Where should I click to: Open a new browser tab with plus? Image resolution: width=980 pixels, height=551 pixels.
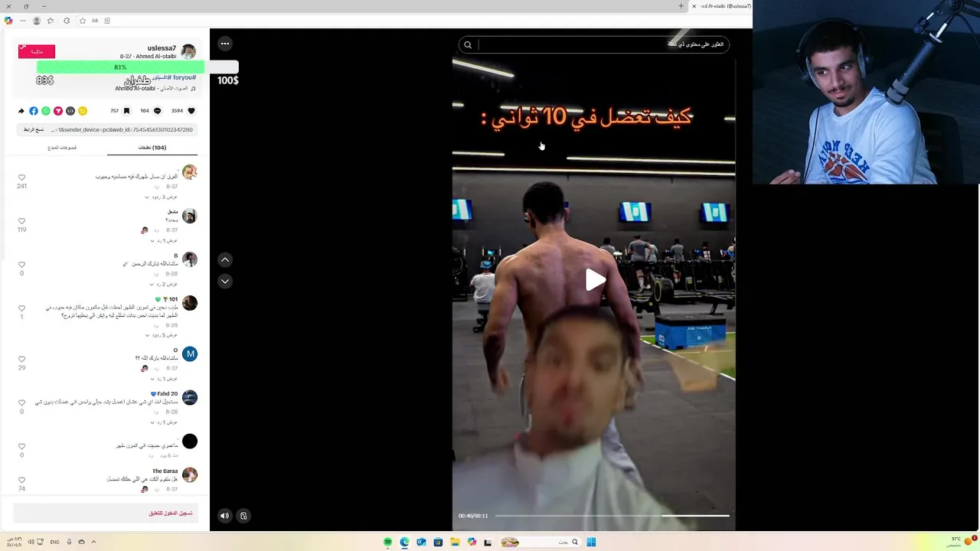[681, 6]
